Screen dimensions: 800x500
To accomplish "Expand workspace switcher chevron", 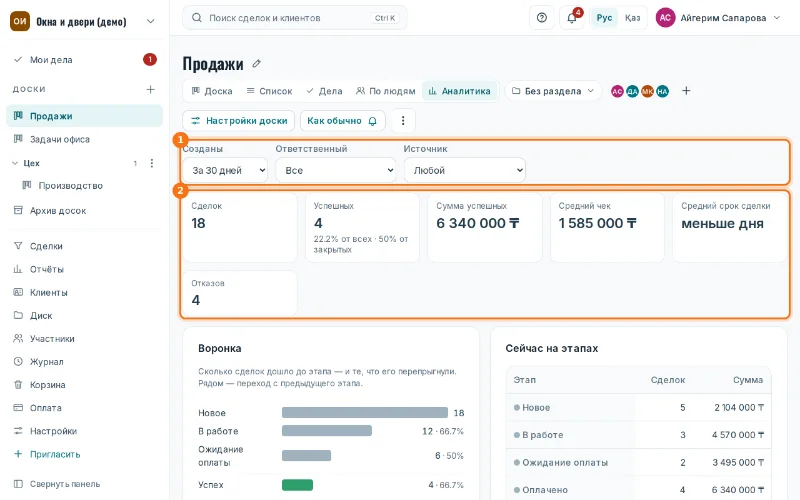I will point(151,21).
